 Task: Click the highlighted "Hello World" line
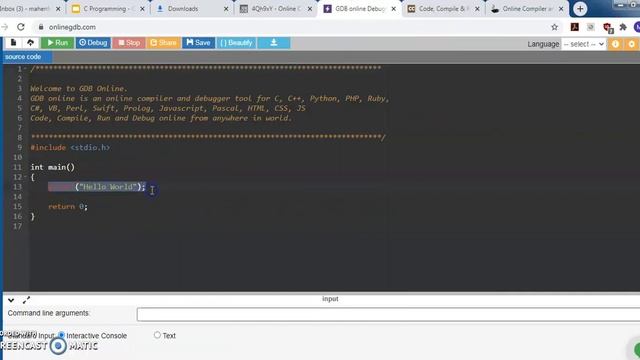coord(97,187)
